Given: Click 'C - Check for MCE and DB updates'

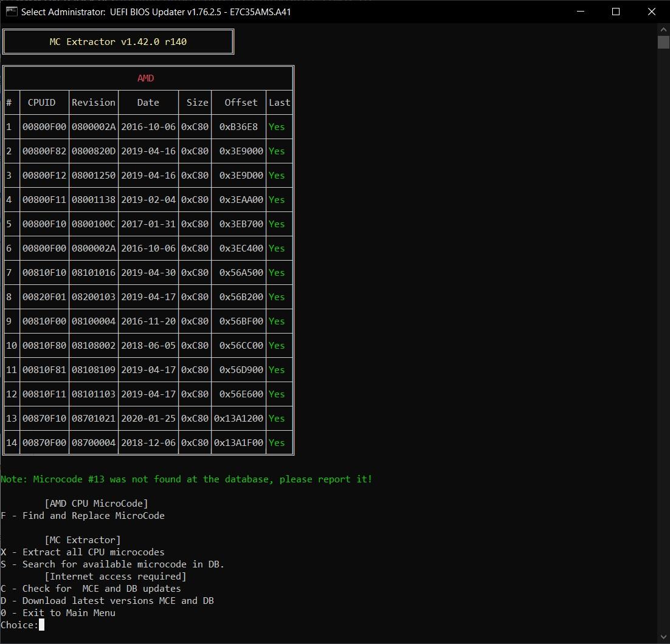Looking at the screenshot, I should pos(91,589).
